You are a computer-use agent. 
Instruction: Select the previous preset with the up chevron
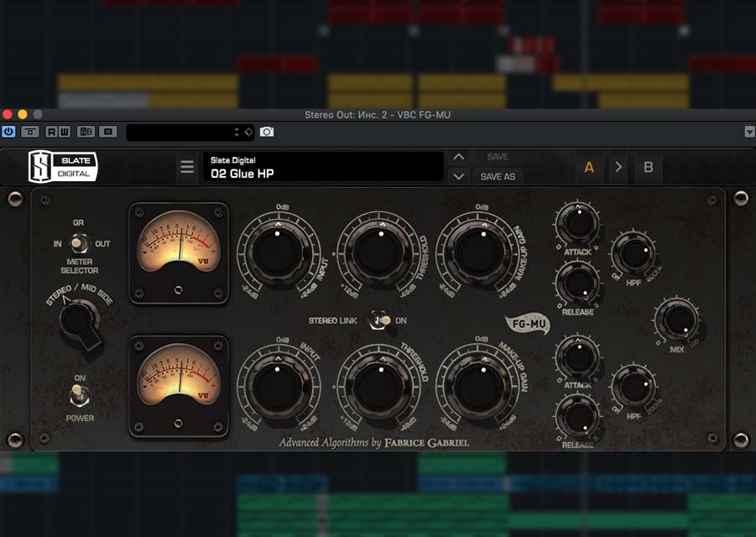458,157
